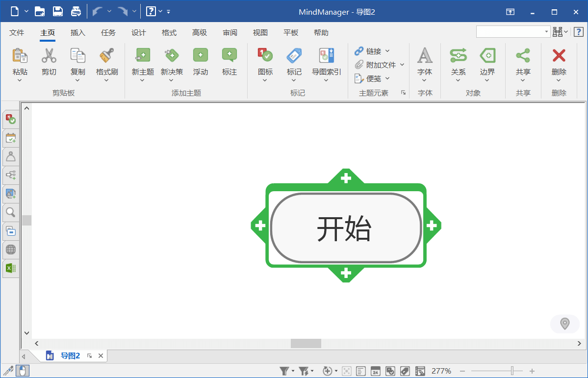This screenshot has height=378, width=588.
Task: Open the Map Parts sidebar tab
Action: (x=10, y=175)
